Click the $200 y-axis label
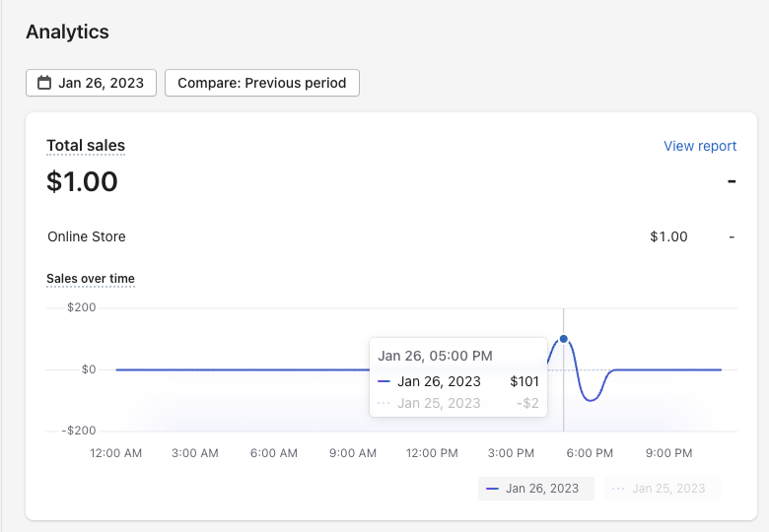This screenshot has height=532, width=769. (x=80, y=307)
